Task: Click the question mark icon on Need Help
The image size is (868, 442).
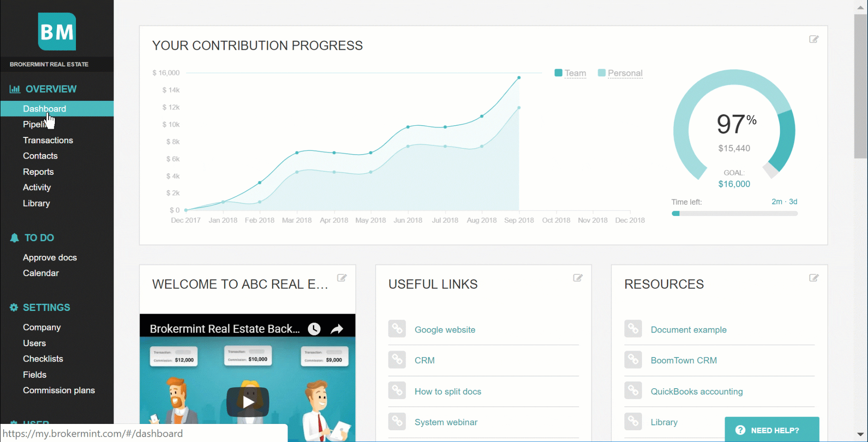Action: pyautogui.click(x=741, y=430)
